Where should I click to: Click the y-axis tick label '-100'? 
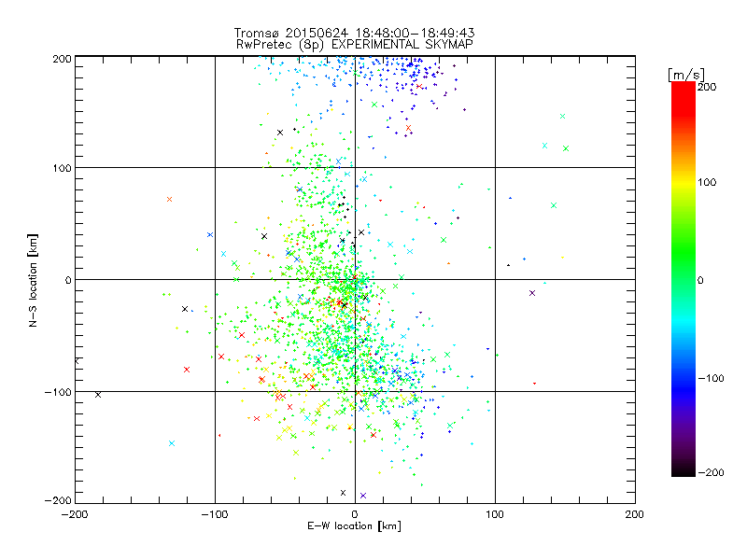(x=58, y=392)
